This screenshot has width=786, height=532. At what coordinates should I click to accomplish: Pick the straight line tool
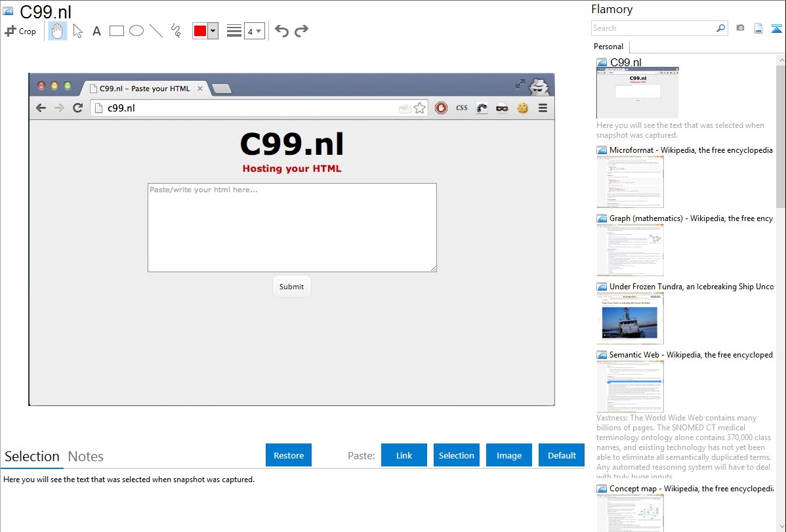156,31
